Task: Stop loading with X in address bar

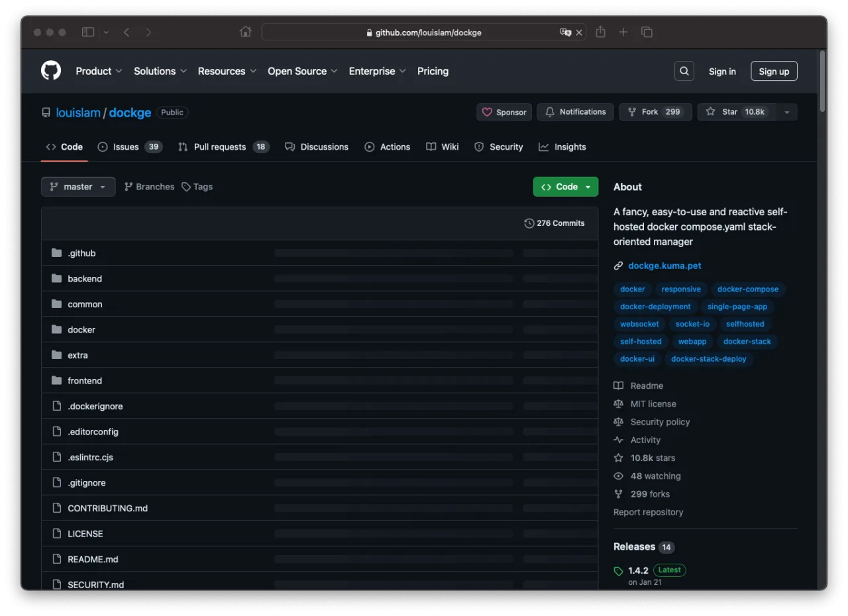Action: [x=579, y=32]
